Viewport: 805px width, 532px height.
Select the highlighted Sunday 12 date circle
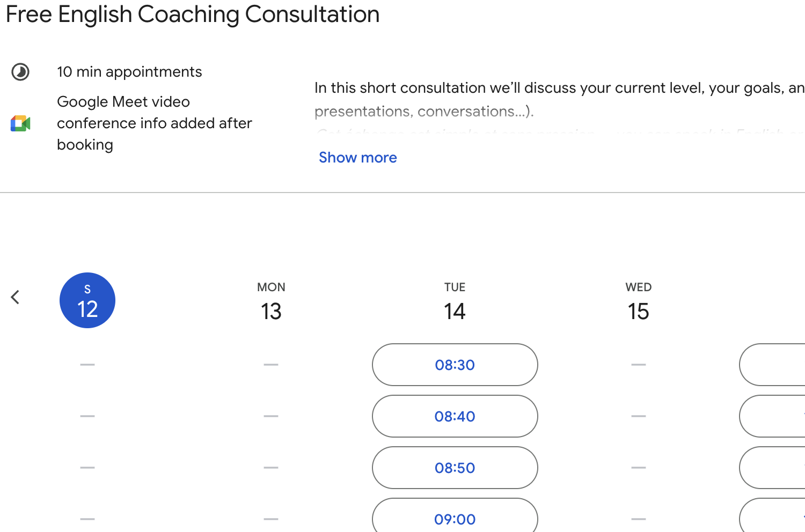tap(87, 300)
